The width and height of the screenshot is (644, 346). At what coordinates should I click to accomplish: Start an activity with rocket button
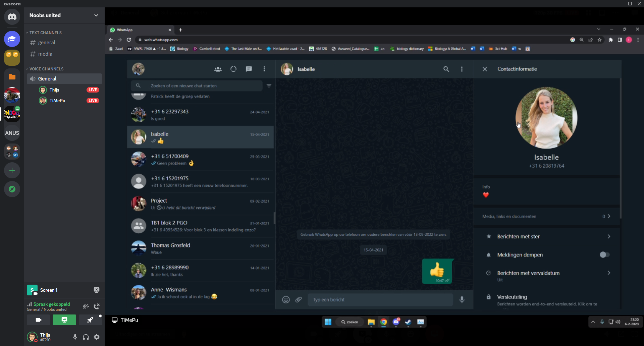pos(90,320)
